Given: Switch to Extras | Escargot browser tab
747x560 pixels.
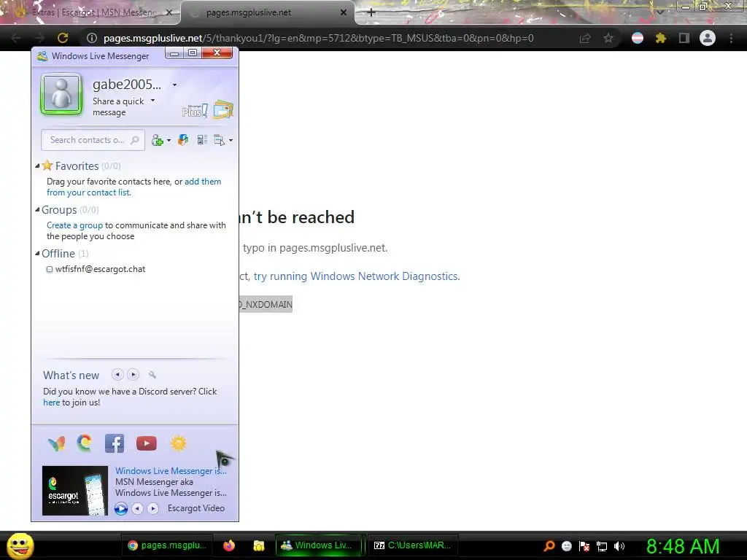Looking at the screenshot, I should [90, 12].
